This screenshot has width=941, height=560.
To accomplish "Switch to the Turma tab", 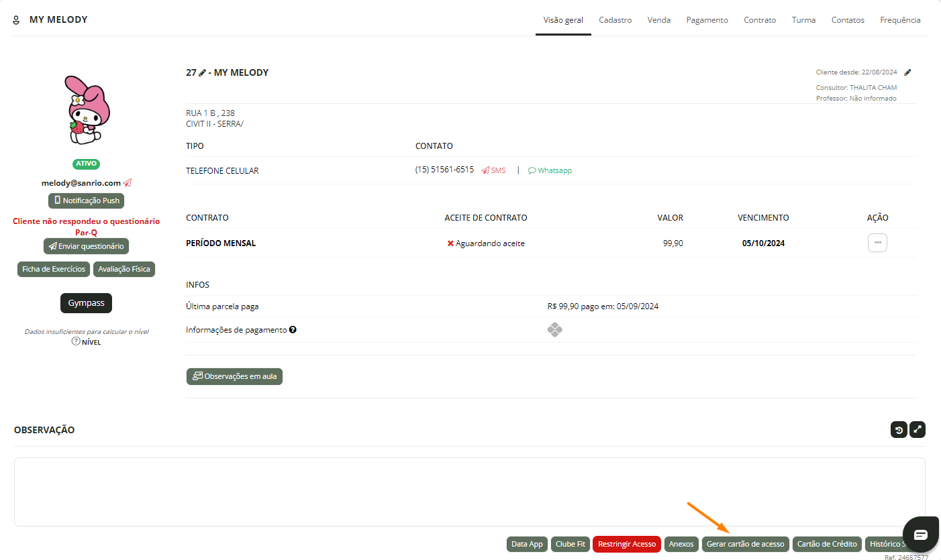I will pyautogui.click(x=803, y=20).
